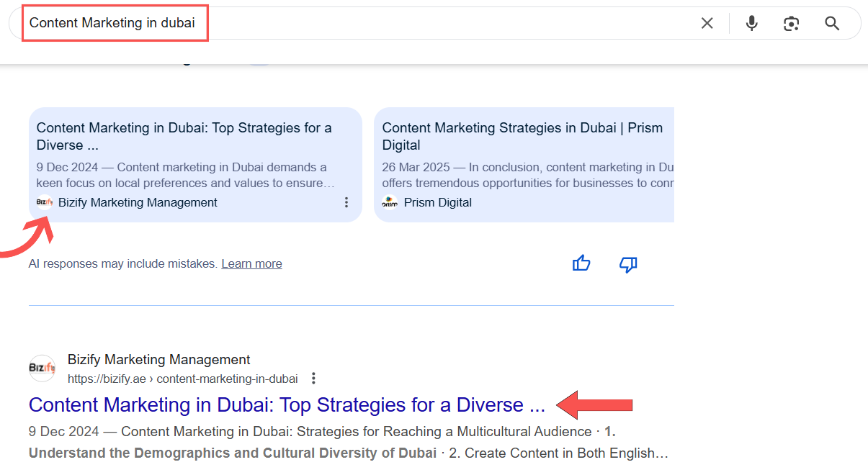This screenshot has height=475, width=868.
Task: Open Bizify card three-dot options menu
Action: pyautogui.click(x=346, y=202)
